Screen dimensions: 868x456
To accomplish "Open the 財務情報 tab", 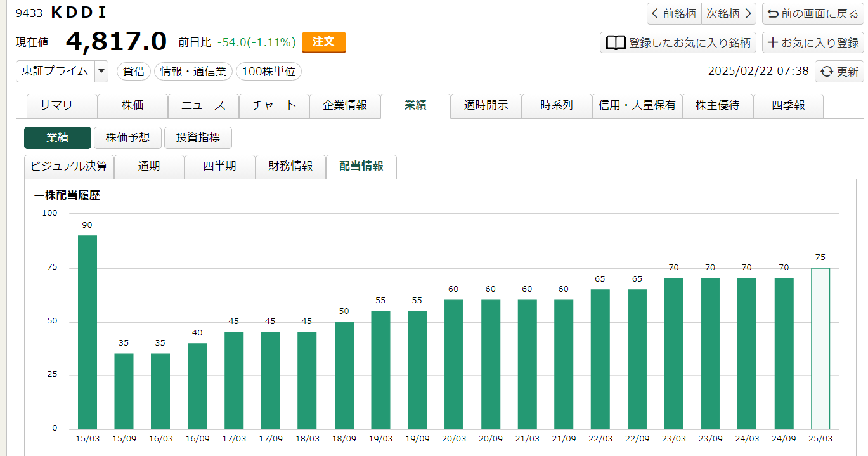I will (x=290, y=167).
